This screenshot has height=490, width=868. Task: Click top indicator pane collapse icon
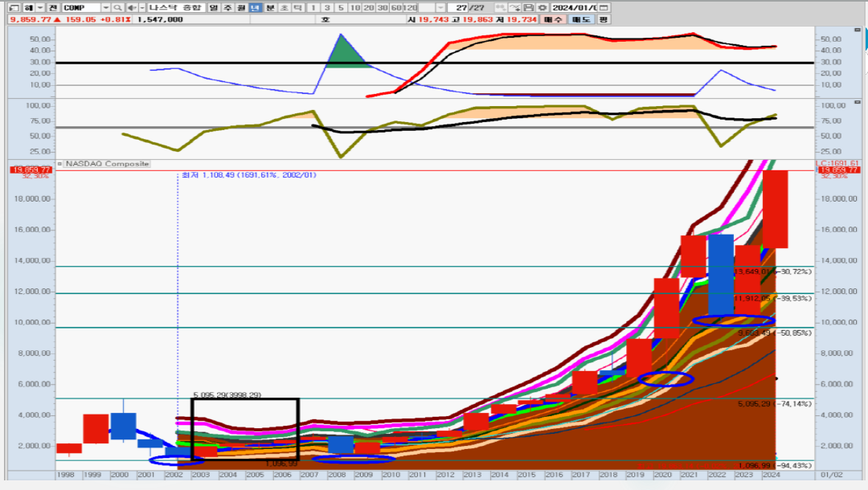pos(858,30)
